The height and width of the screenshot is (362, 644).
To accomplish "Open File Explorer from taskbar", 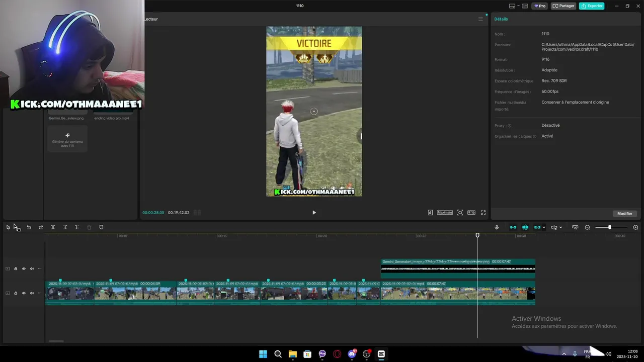I will [x=293, y=354].
